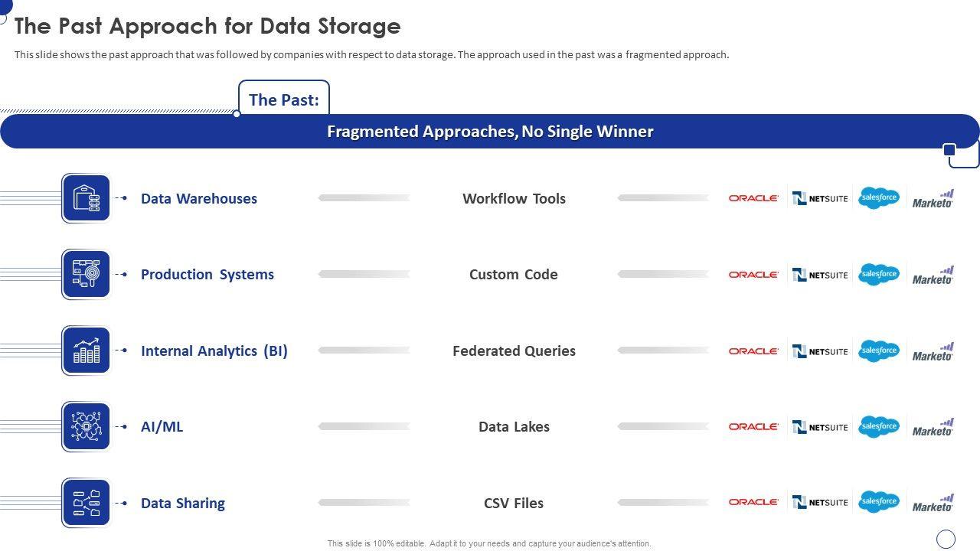Click the Data Warehouses label
Image resolution: width=980 pixels, height=551 pixels.
pyautogui.click(x=199, y=198)
